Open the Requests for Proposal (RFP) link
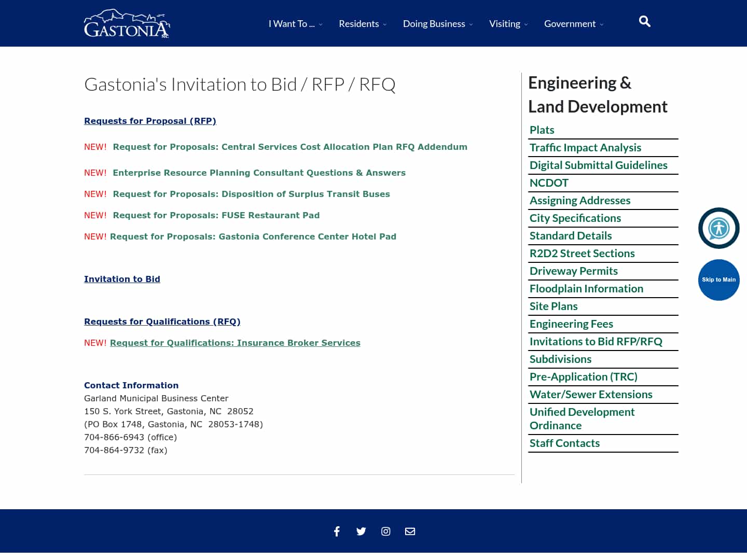Screen dimensions: 747x560 pyautogui.click(x=150, y=121)
